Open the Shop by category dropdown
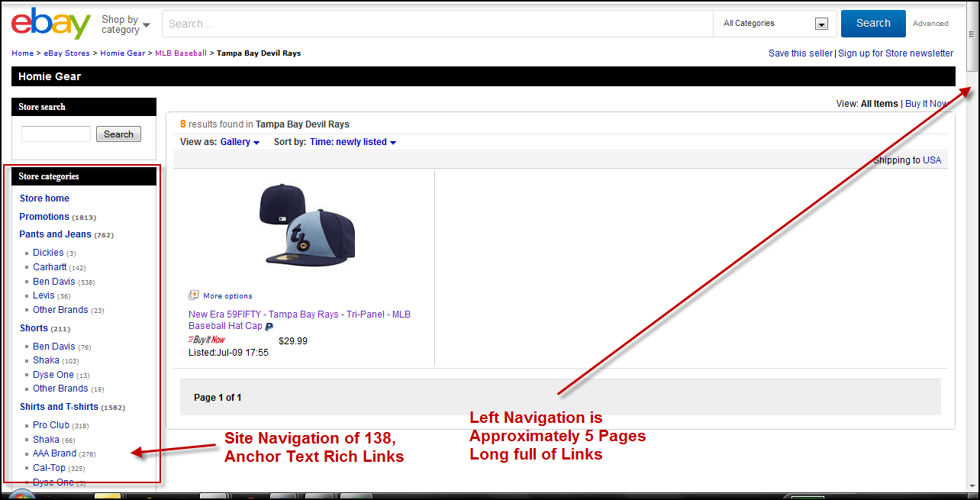 [126, 24]
